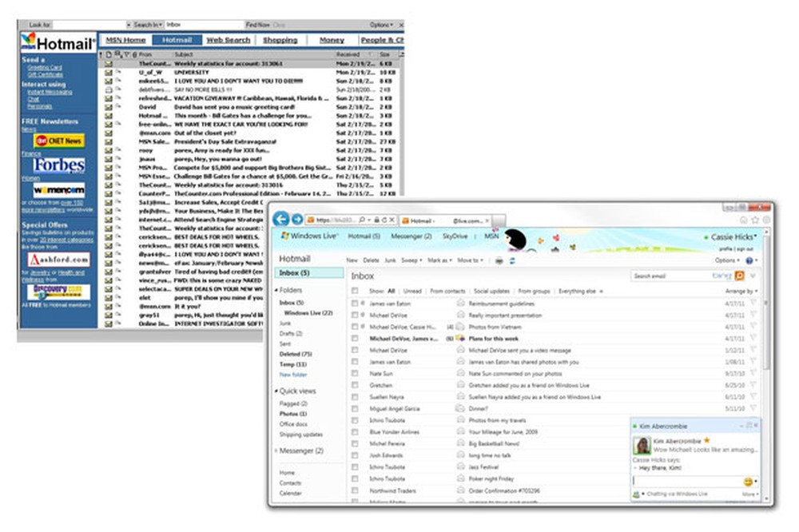799x532 pixels.
Task: Open the SkyDrive tab in Windows Live header
Action: tap(455, 236)
